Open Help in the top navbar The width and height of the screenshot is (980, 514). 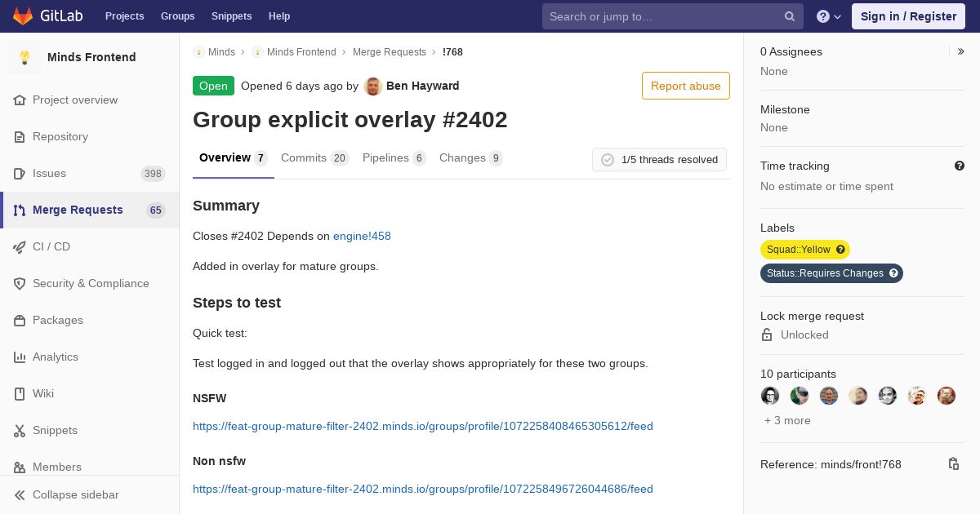279,16
